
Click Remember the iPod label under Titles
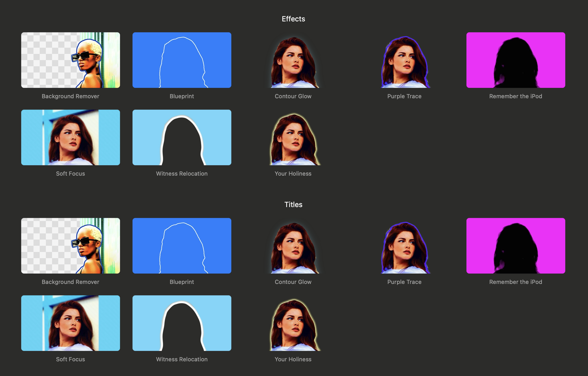click(x=516, y=282)
